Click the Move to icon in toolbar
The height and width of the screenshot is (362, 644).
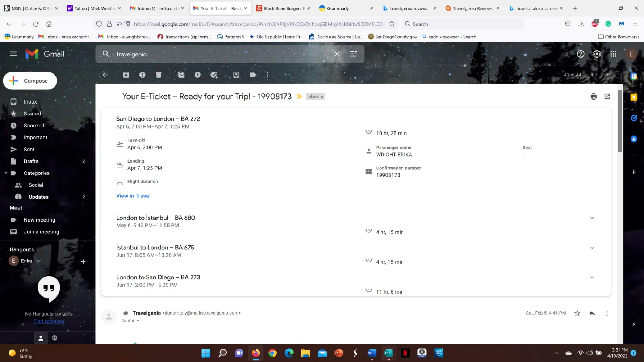[x=236, y=75]
